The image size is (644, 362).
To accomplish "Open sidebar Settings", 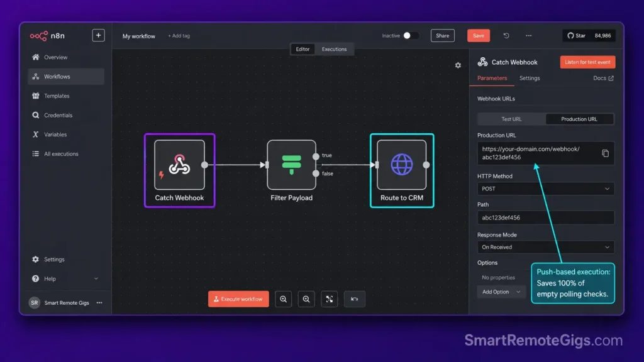I will pos(65,259).
